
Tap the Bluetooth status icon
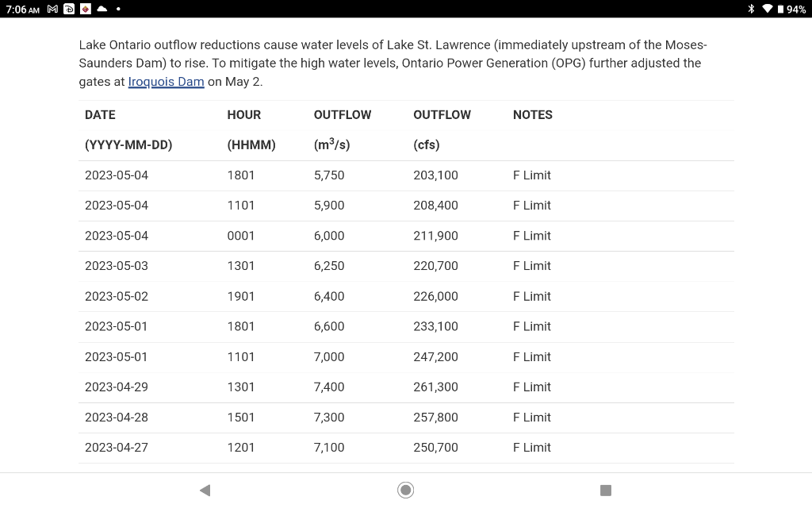click(751, 9)
